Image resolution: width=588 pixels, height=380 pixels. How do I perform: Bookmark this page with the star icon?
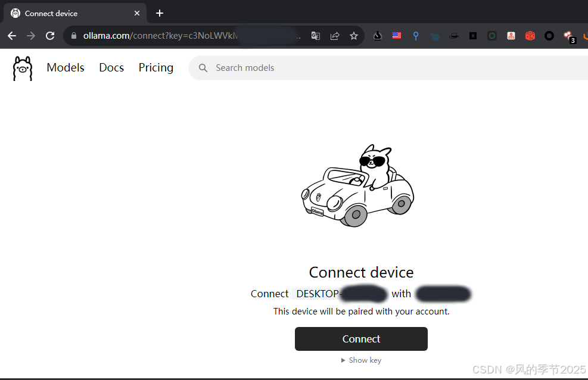point(354,36)
